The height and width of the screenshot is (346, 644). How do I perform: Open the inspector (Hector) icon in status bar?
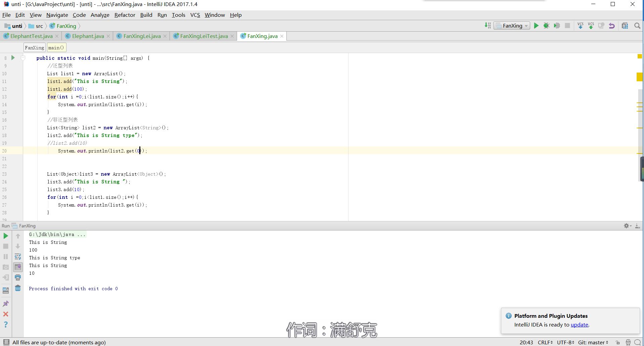coord(628,343)
